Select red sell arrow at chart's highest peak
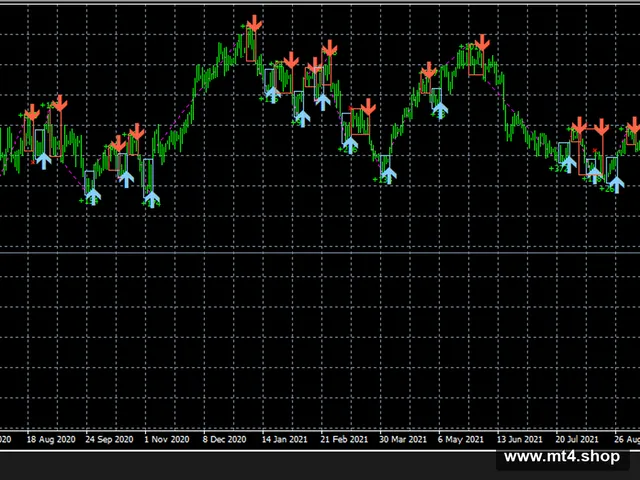The height and width of the screenshot is (480, 640). pos(255,23)
